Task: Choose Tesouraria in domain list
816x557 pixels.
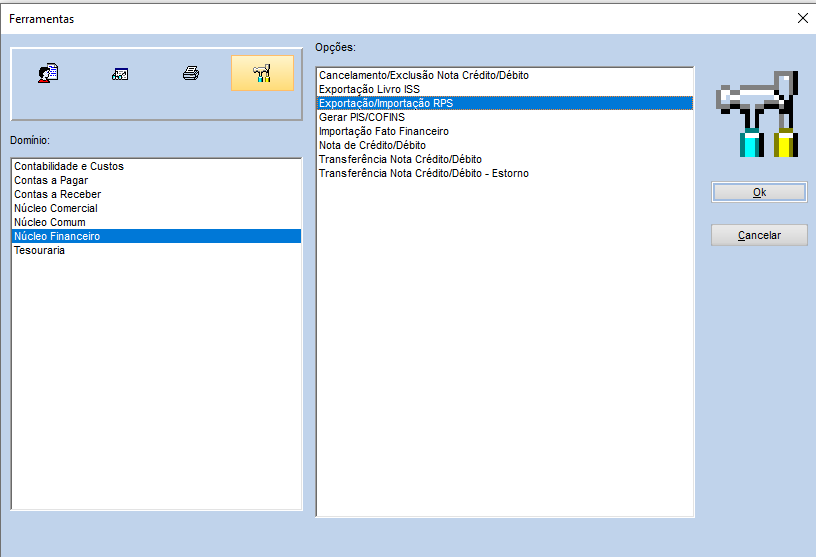Action: click(x=40, y=250)
